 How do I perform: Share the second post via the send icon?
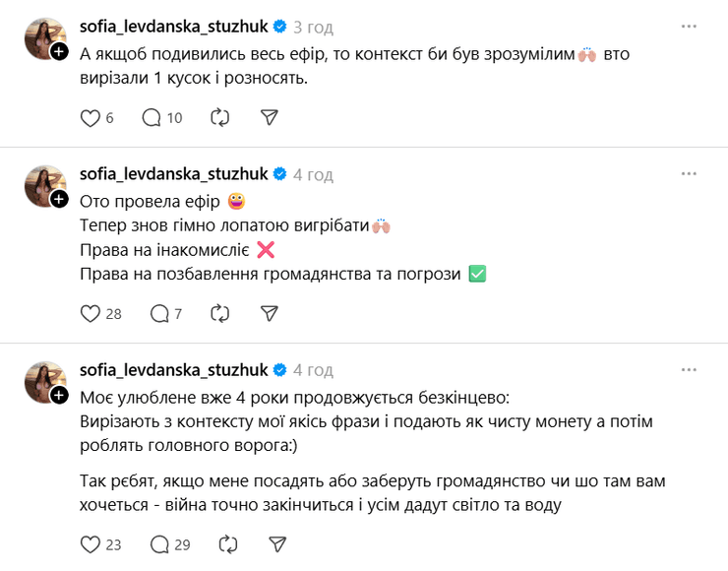coord(270,314)
